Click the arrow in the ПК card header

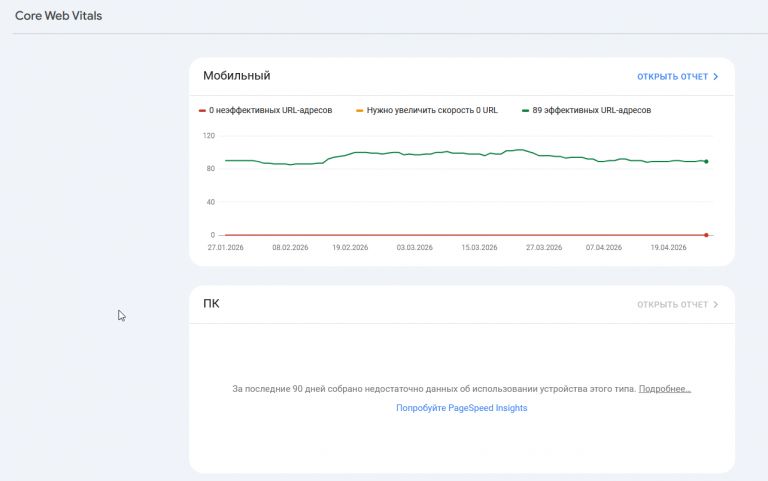716,304
